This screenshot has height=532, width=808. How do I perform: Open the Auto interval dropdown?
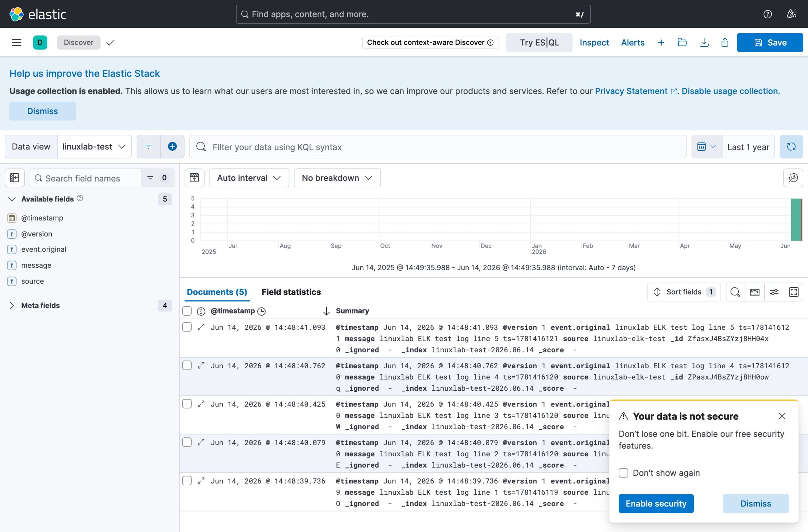pyautogui.click(x=249, y=178)
